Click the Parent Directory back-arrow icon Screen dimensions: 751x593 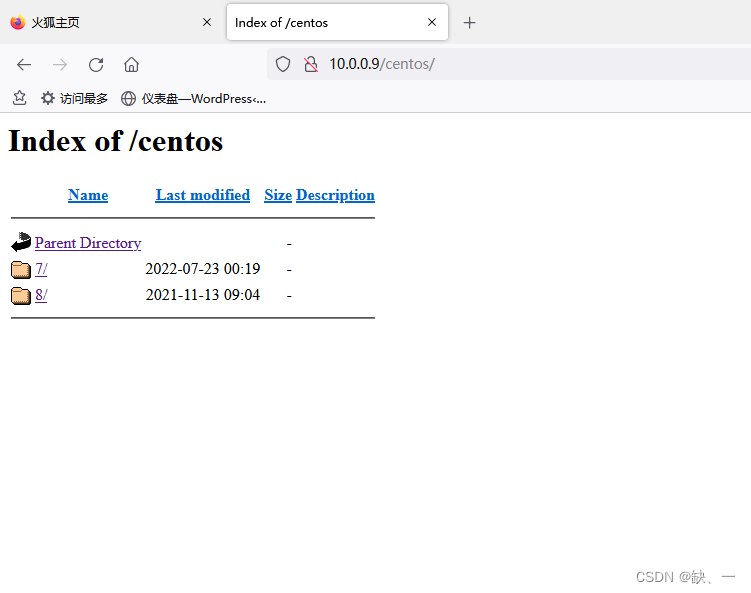click(21, 242)
